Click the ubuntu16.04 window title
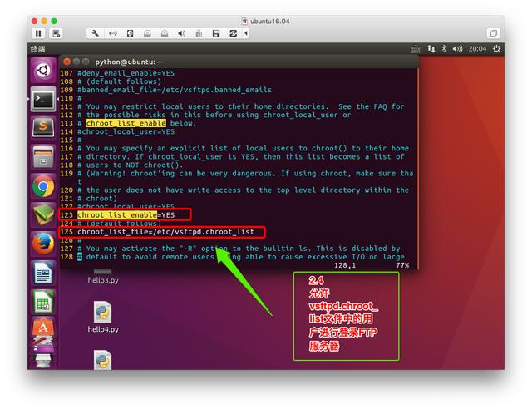Screen dimensions: 532x409 point(270,21)
